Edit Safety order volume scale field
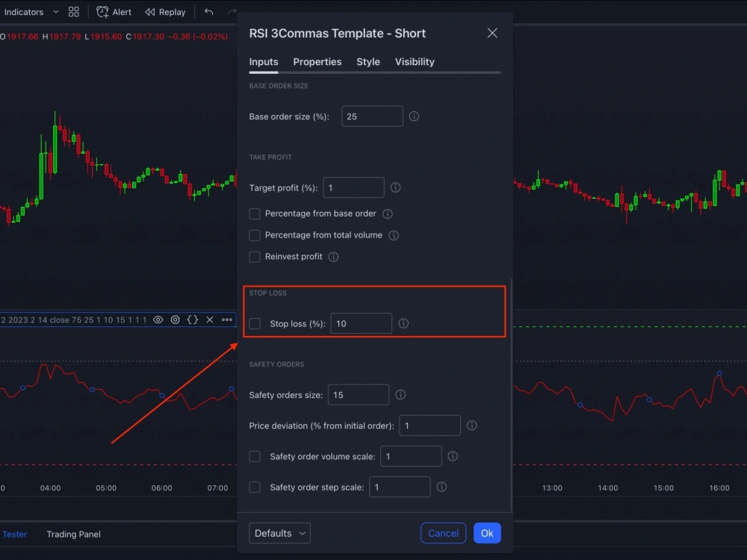This screenshot has width=747, height=560. [411, 456]
